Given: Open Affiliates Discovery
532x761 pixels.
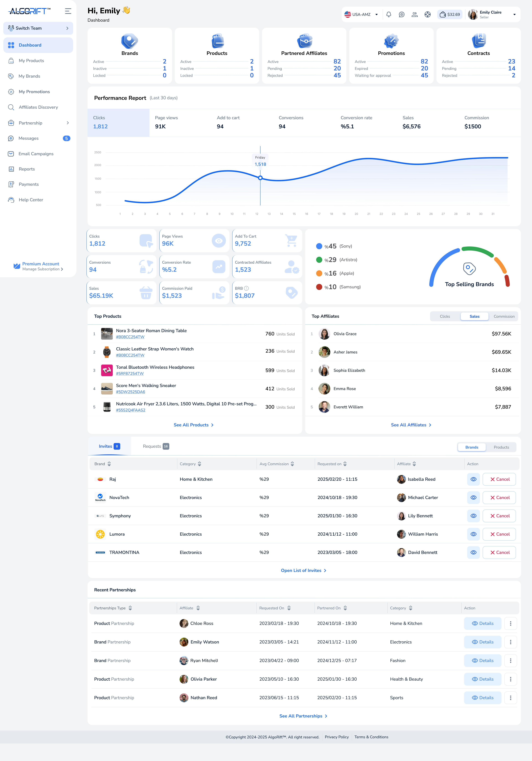Looking at the screenshot, I should pyautogui.click(x=38, y=107).
